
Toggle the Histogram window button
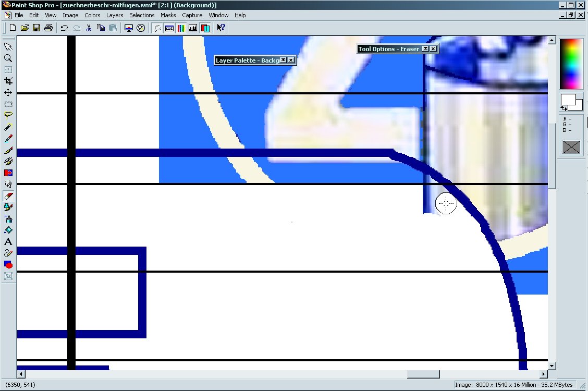[x=193, y=28]
